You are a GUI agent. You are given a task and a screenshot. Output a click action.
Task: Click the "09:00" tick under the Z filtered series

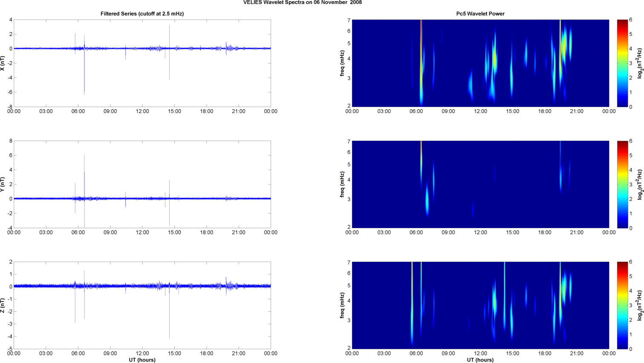pyautogui.click(x=110, y=354)
